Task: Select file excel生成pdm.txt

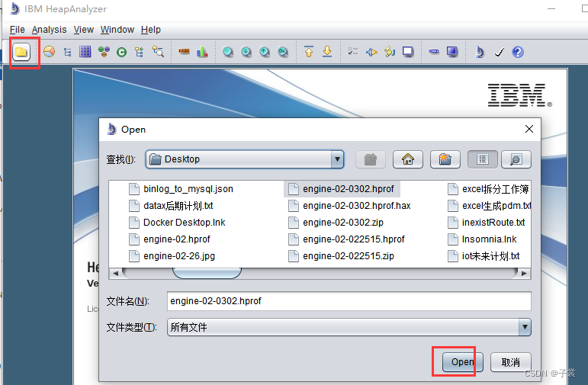Action: point(490,206)
